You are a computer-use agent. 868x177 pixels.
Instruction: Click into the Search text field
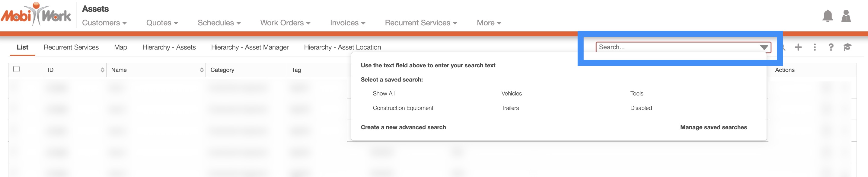(x=674, y=47)
